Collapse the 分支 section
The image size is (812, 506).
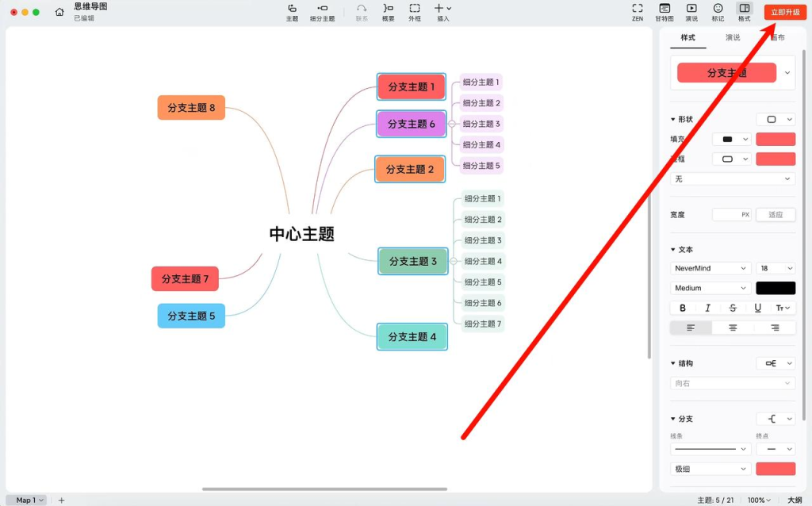point(672,419)
